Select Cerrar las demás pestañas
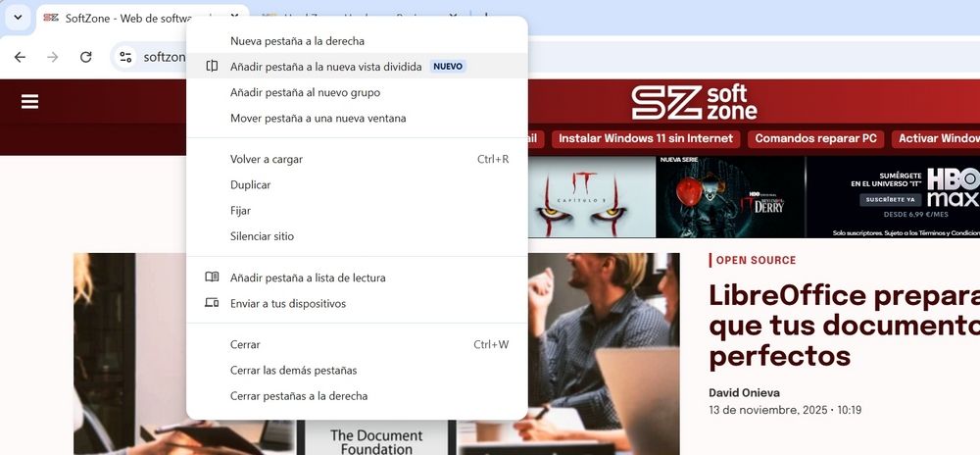Image resolution: width=980 pixels, height=455 pixels. [x=357, y=370]
